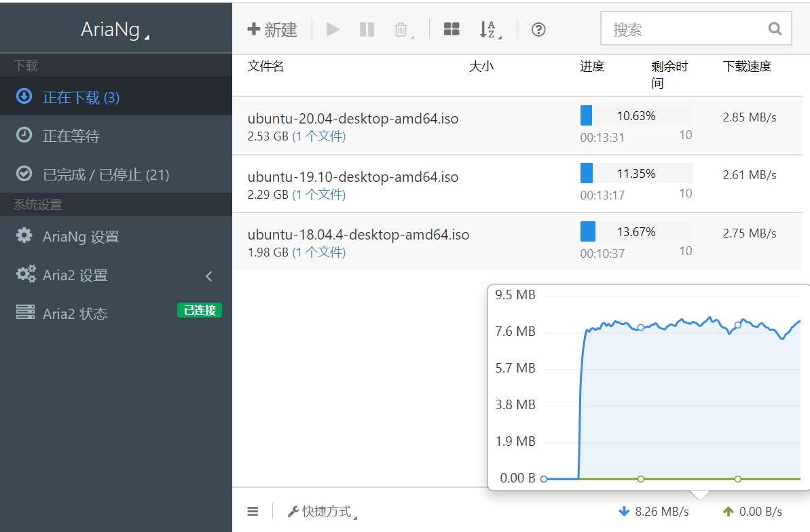The height and width of the screenshot is (532, 810).
Task: Click the pause icon in toolbar
Action: tap(367, 29)
